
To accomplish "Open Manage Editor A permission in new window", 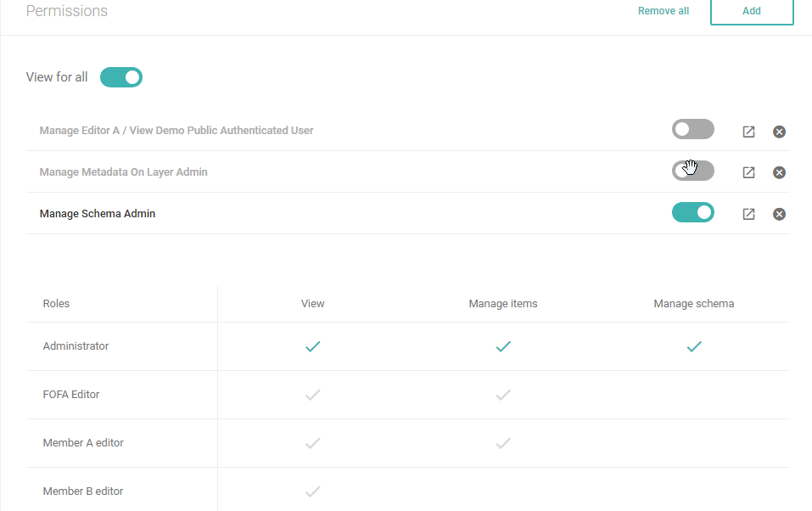I will pos(748,132).
